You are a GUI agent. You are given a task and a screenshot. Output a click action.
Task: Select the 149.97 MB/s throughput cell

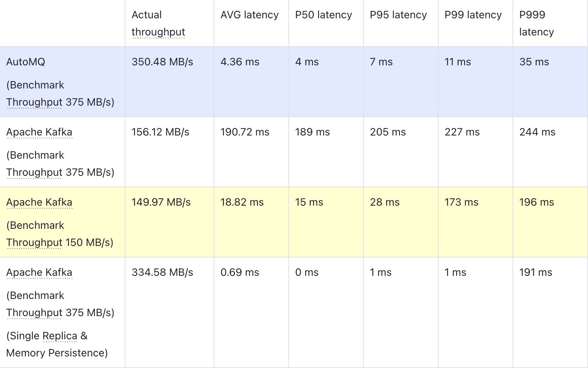click(x=161, y=202)
